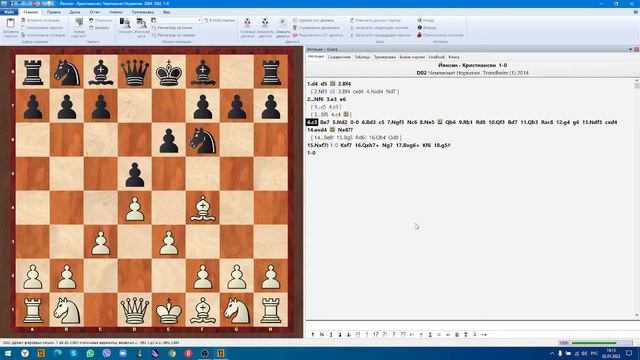This screenshot has height=360, width=640.
Task: Add the '!?' annotation symbol
Action: click(x=376, y=335)
